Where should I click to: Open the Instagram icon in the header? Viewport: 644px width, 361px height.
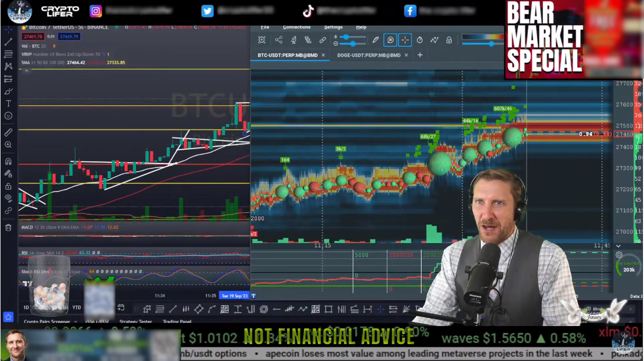96,11
